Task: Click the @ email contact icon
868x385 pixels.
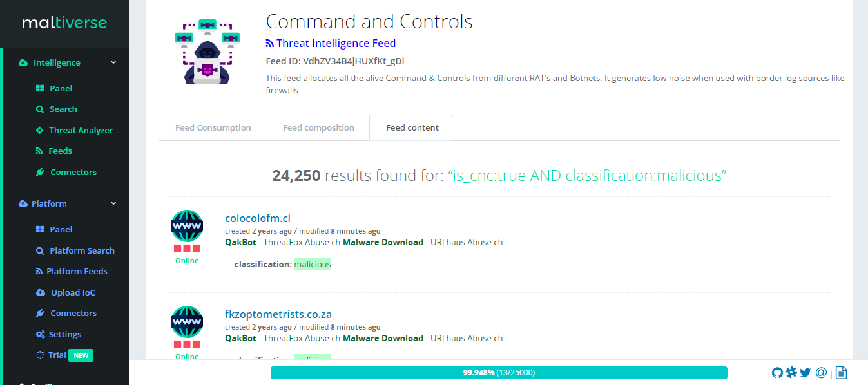Action: click(821, 372)
